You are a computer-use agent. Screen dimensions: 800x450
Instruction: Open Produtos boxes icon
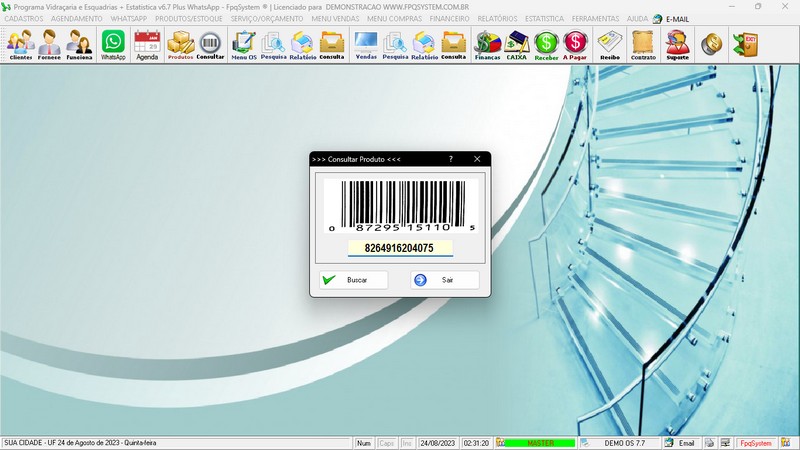[x=181, y=45]
